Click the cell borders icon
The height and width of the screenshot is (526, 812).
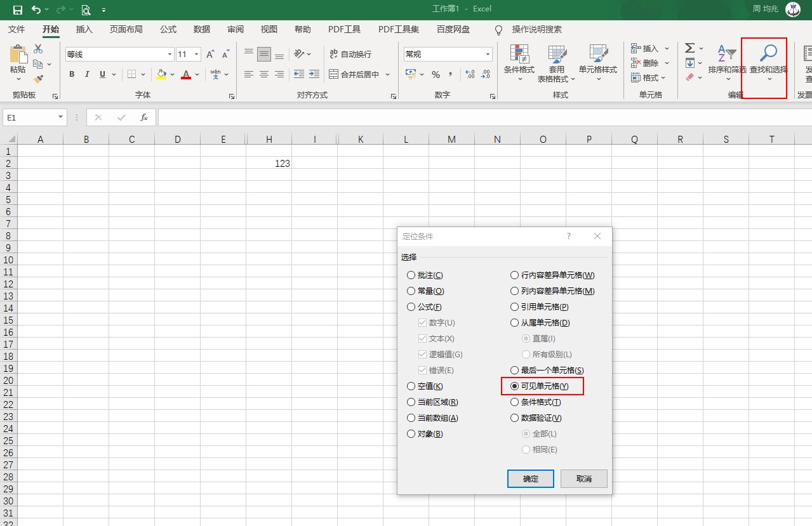pos(131,74)
